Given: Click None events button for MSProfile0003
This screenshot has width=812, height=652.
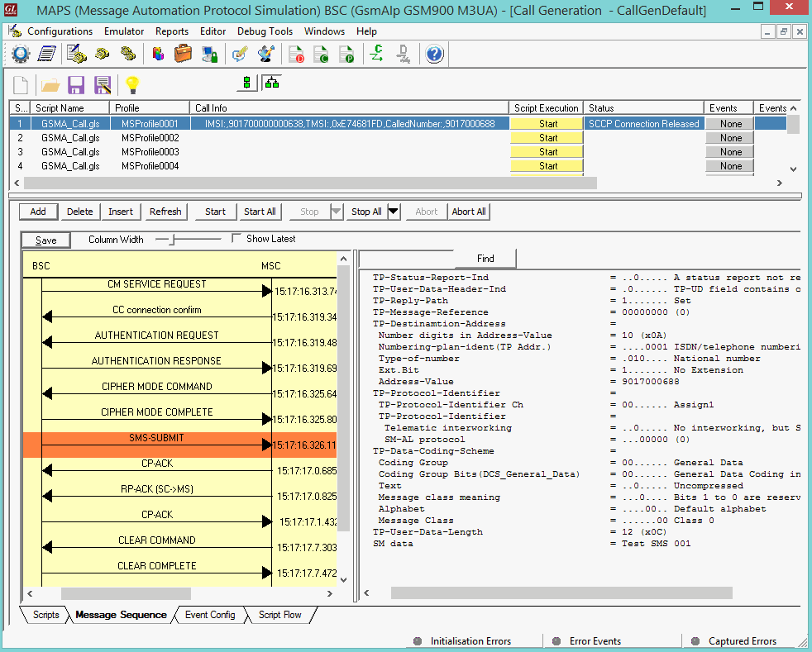Looking at the screenshot, I should point(730,151).
